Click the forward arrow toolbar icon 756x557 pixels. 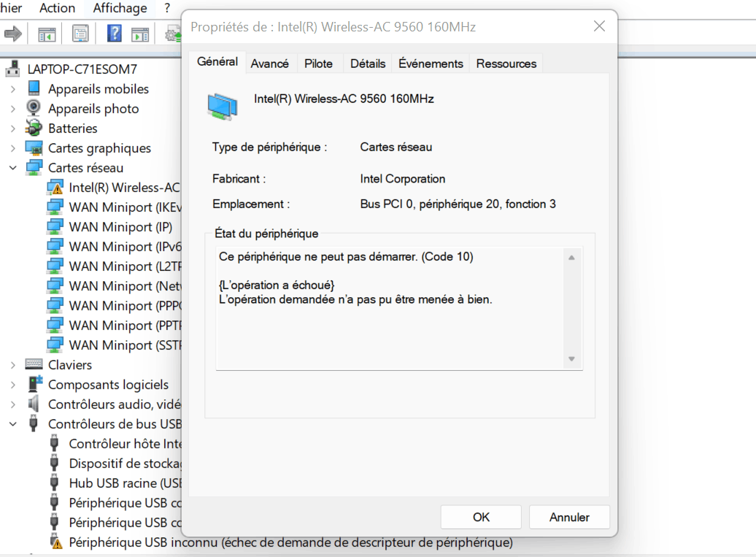[x=13, y=34]
